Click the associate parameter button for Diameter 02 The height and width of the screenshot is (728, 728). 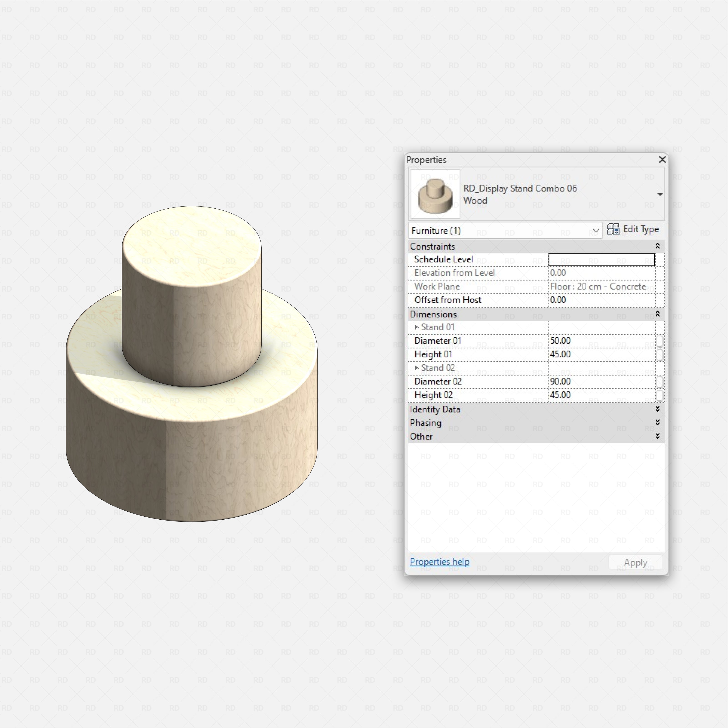point(660,382)
